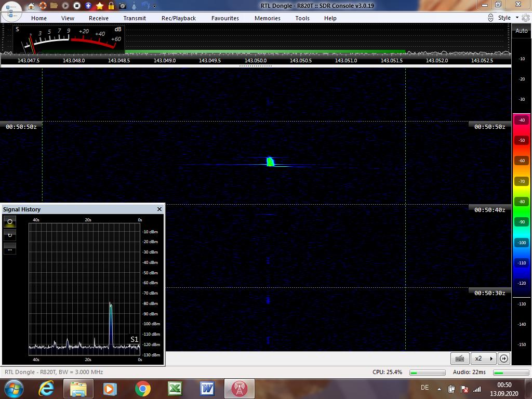The height and width of the screenshot is (399, 532).
Task: Click the fast-forward circle button below waterfall
Action: click(504, 358)
